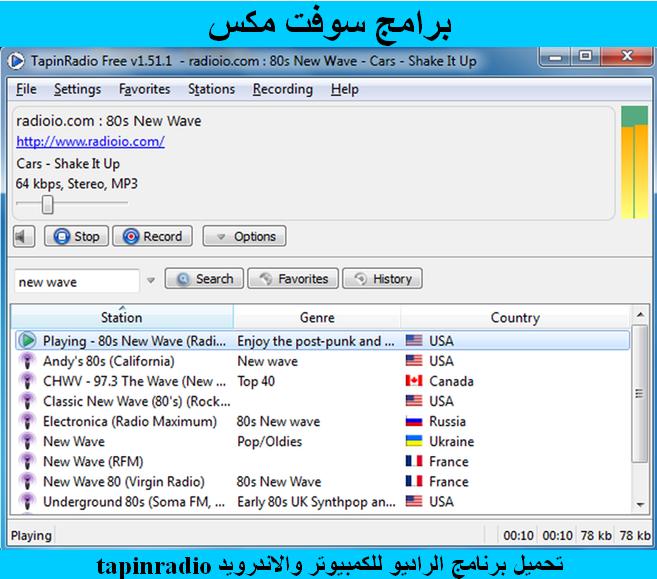The width and height of the screenshot is (657, 579).
Task: Show the History list button
Action: coord(383,279)
